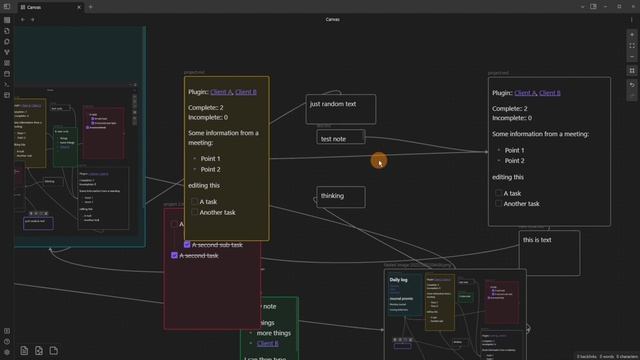The image size is (640, 360).
Task: Click 'Complete:: 2' in the right card
Action: click(510, 109)
